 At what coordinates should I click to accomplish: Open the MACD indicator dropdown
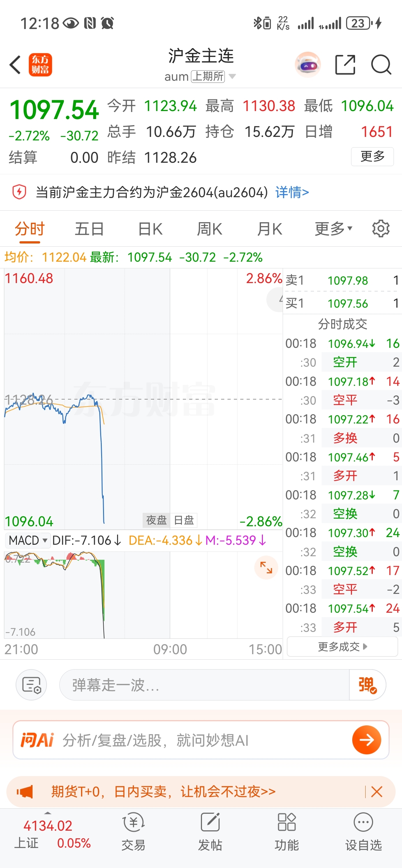pyautogui.click(x=28, y=541)
